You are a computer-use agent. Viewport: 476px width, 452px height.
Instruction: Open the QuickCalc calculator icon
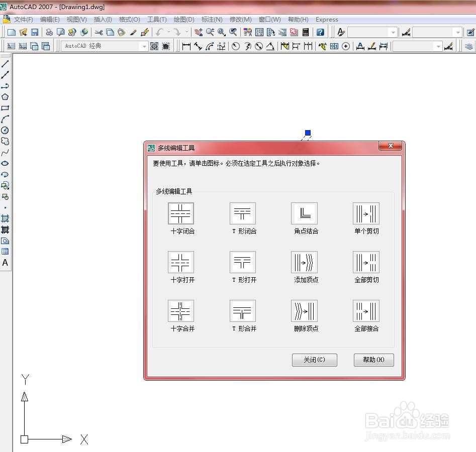[x=306, y=32]
